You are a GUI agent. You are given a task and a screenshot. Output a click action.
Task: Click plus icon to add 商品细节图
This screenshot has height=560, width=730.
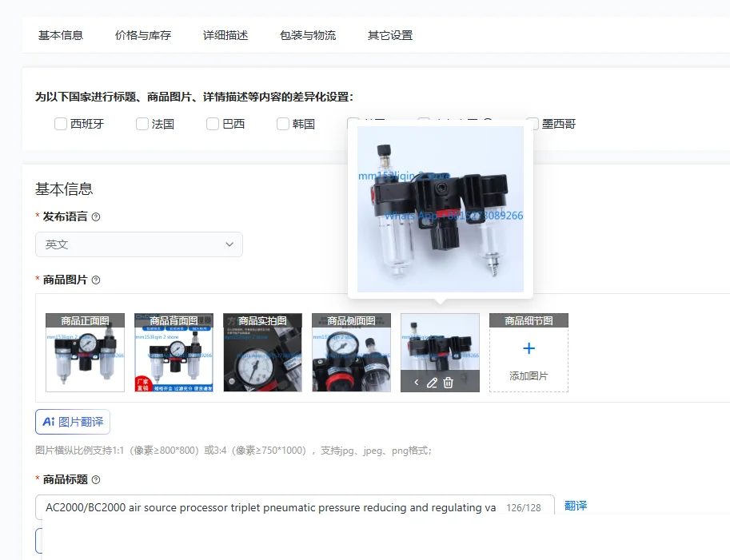click(x=529, y=348)
